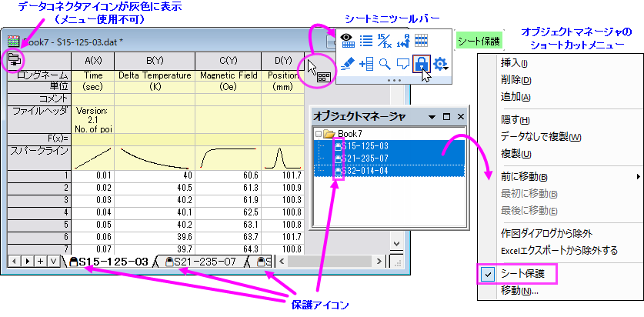
Task: Float the Object Manager panel with square button
Action: click(x=446, y=117)
